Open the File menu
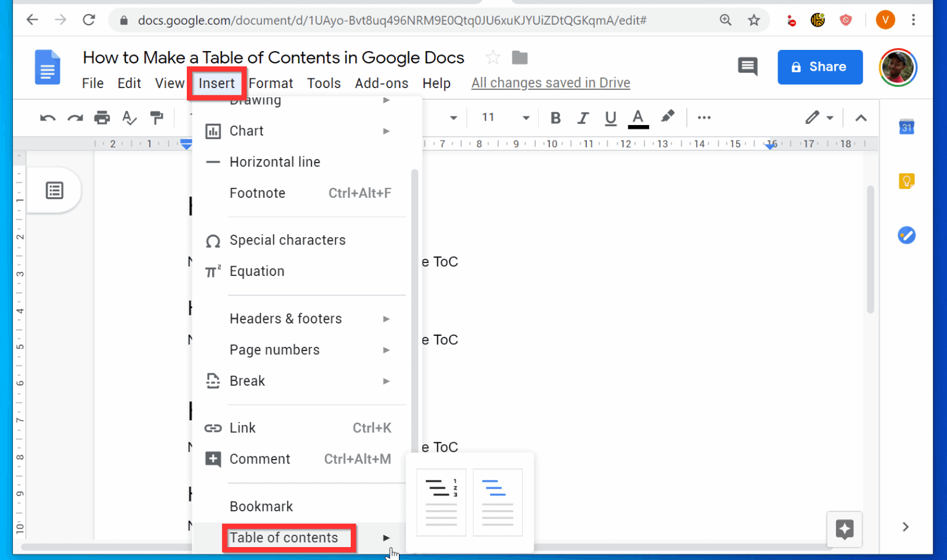This screenshot has width=947, height=560. pos(92,83)
